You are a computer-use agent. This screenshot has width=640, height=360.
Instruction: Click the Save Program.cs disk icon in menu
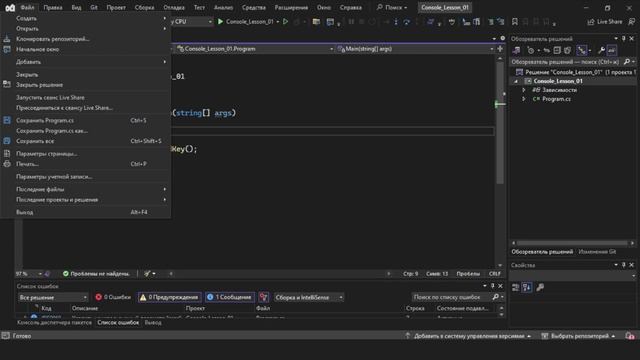point(7,120)
